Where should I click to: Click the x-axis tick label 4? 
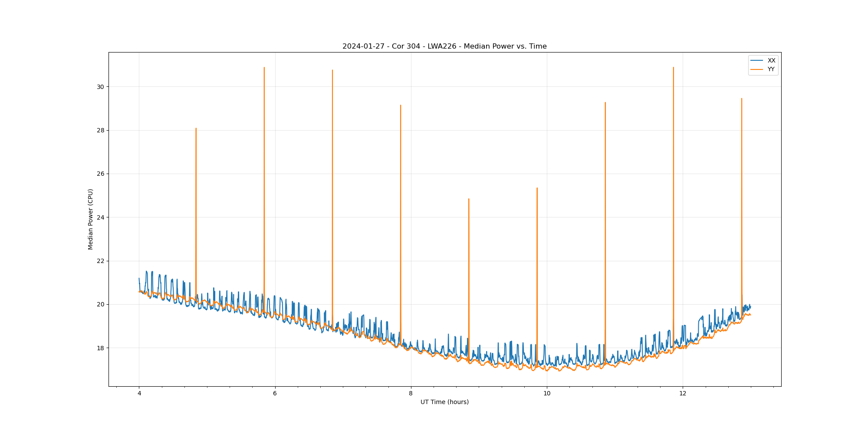(x=139, y=394)
